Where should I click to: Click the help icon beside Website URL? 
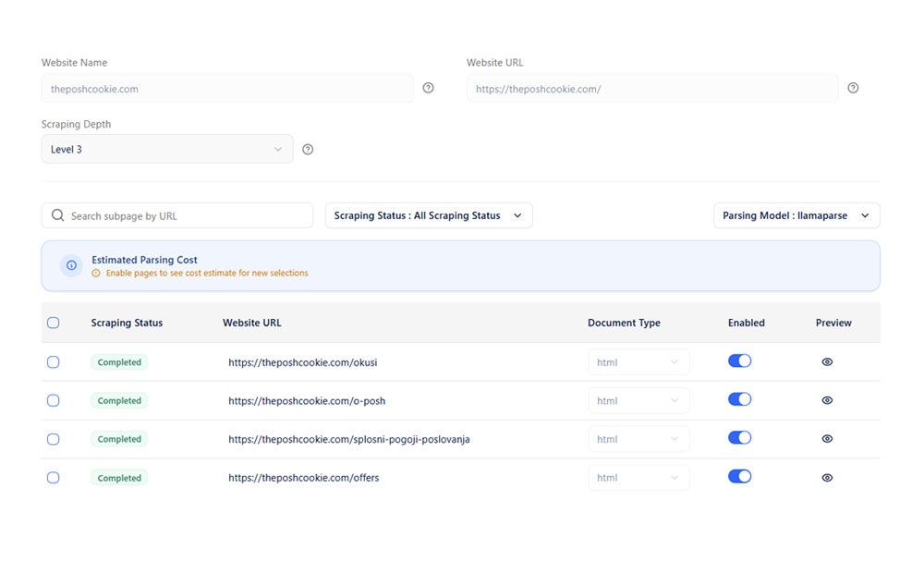click(853, 88)
